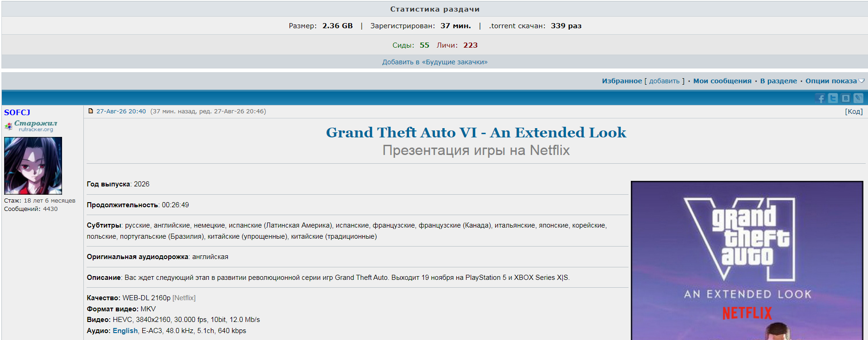
Task: Click the [Код] link of the post
Action: (x=854, y=111)
